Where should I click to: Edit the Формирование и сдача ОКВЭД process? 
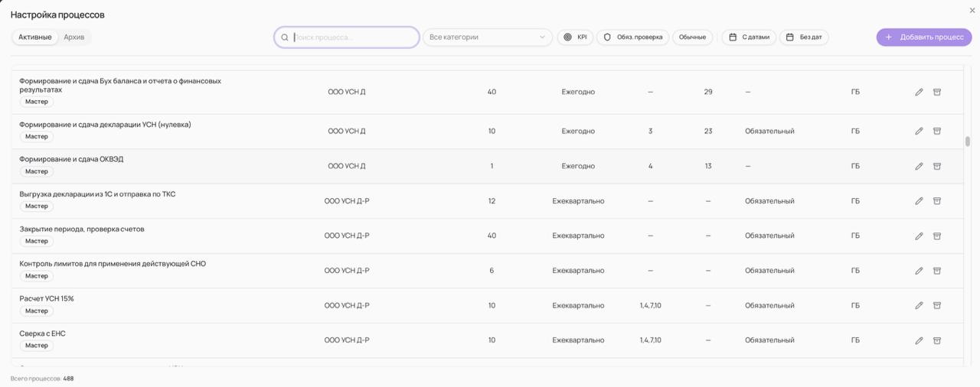(x=919, y=166)
